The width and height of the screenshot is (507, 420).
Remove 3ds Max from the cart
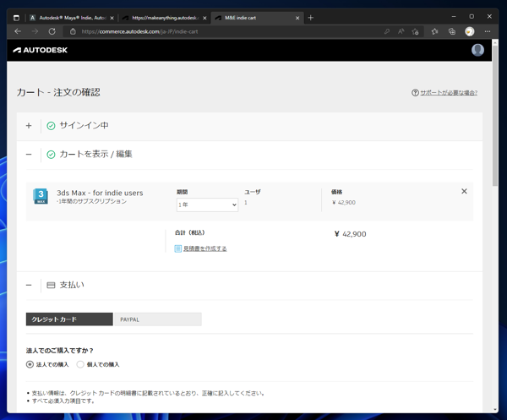coord(464,192)
